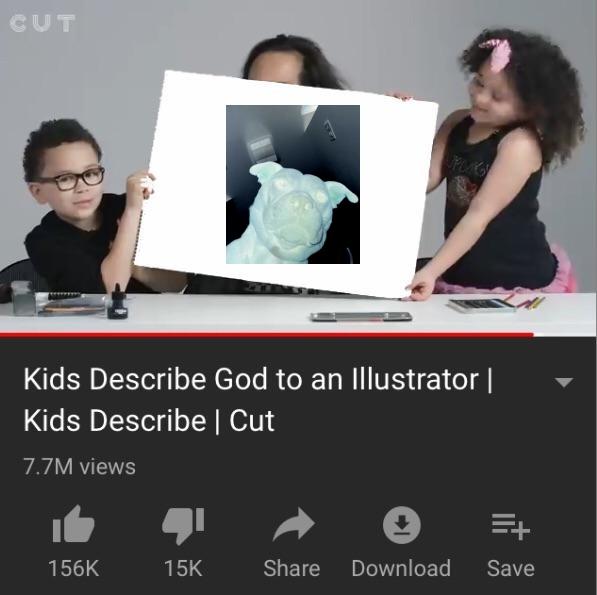Click the girl with the pink bow

(x=503, y=160)
